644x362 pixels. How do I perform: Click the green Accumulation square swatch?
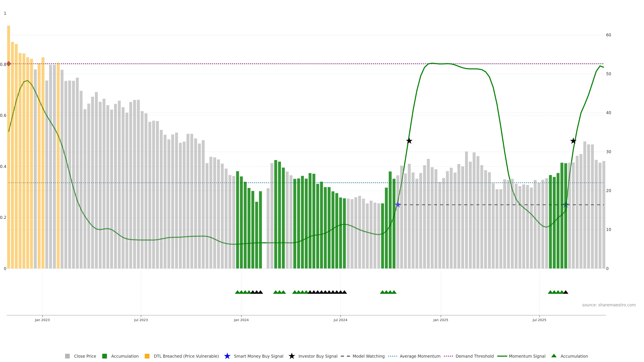[x=104, y=356]
